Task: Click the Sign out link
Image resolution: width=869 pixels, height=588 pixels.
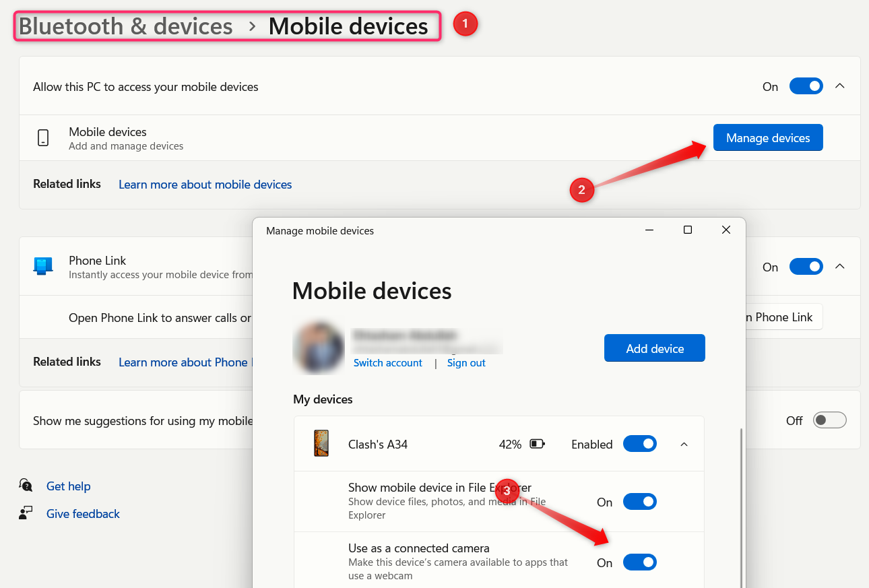Action: [x=466, y=363]
